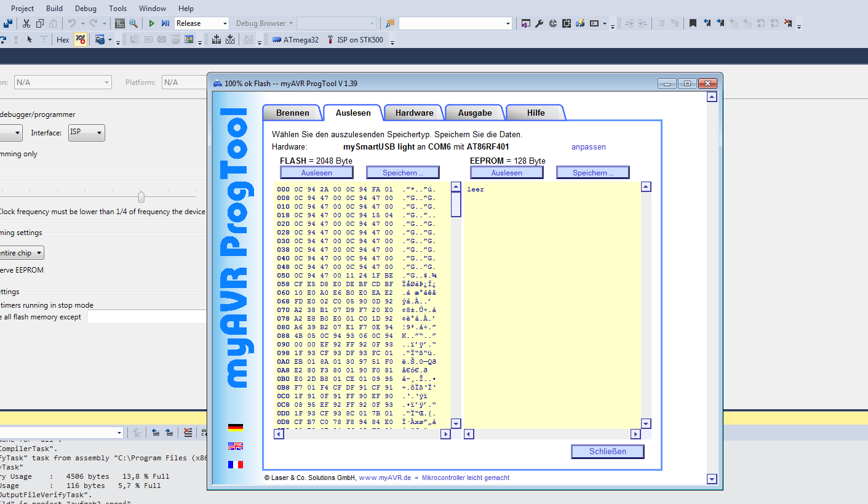Open the Release configuration dropdown
Screen dimensions: 868x504
202,23
